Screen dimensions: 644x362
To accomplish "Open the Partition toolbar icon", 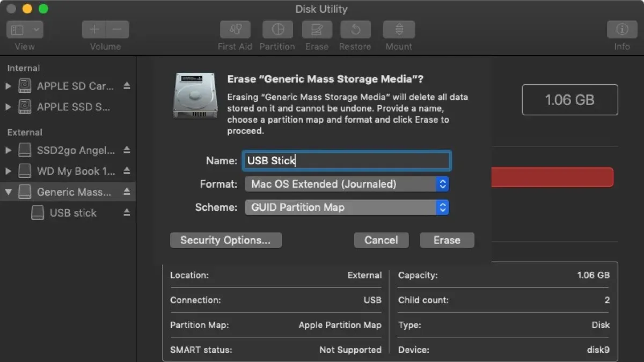I will [x=277, y=29].
